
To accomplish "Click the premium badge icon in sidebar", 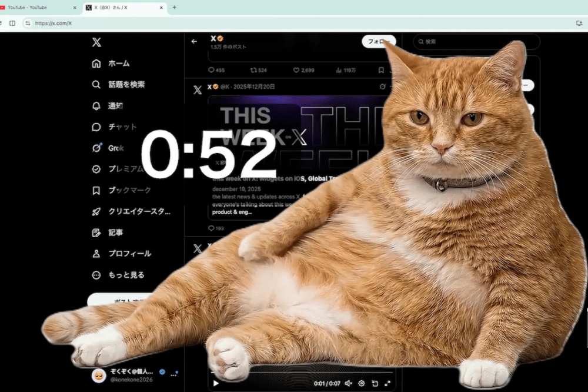I will (x=96, y=169).
